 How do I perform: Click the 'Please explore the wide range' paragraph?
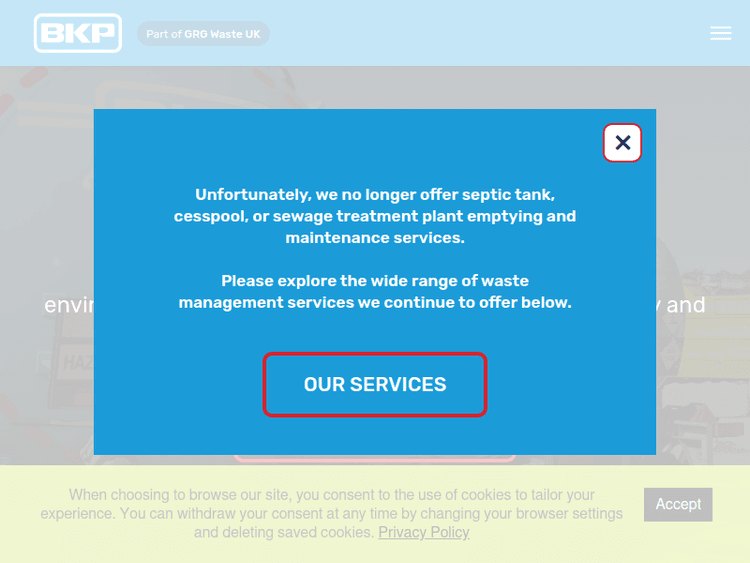pyautogui.click(x=375, y=291)
